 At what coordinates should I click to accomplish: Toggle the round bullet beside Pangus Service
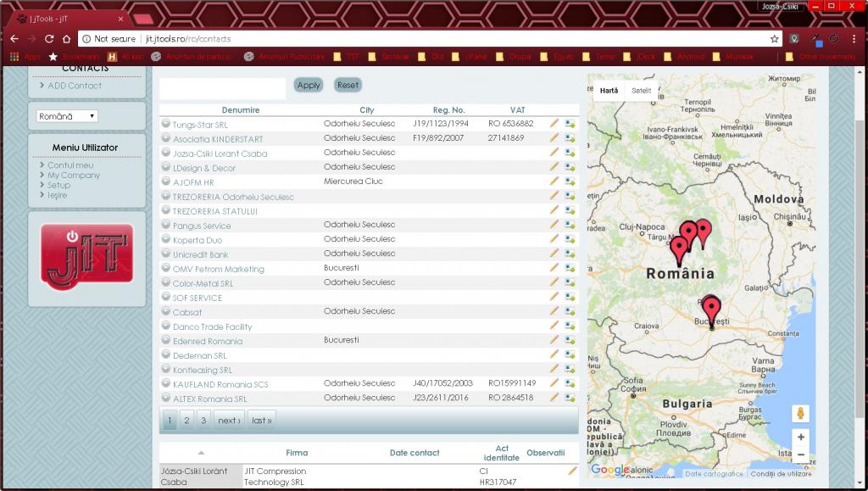pyautogui.click(x=166, y=226)
